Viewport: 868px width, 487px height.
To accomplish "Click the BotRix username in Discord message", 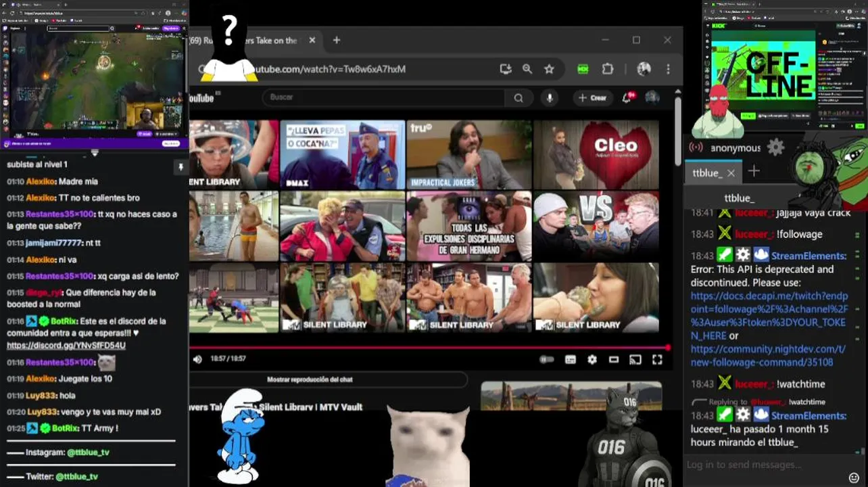I will (x=64, y=321).
